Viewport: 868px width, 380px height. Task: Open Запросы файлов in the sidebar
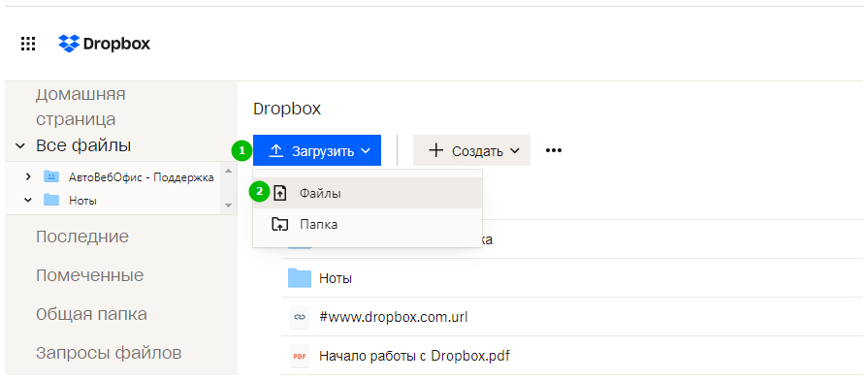click(x=109, y=353)
